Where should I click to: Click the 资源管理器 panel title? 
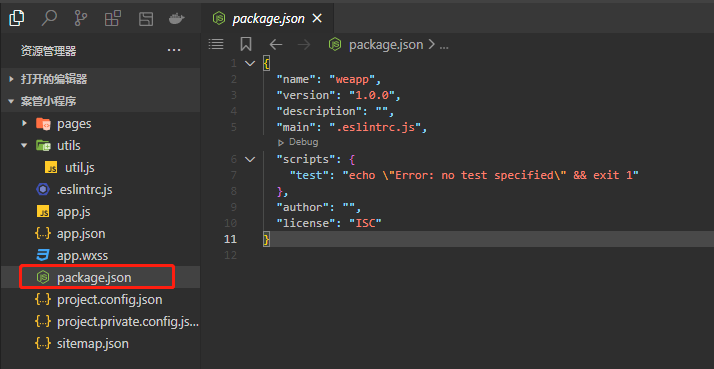click(x=48, y=51)
